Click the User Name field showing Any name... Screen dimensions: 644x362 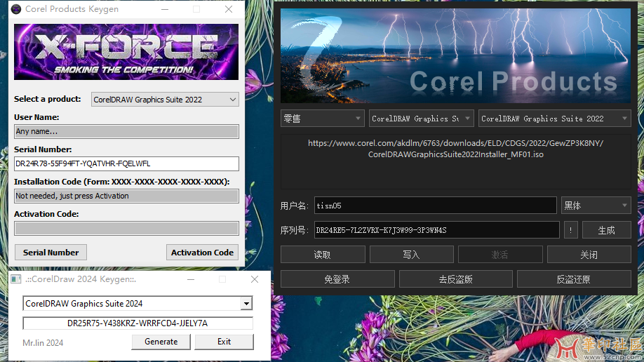tap(126, 131)
